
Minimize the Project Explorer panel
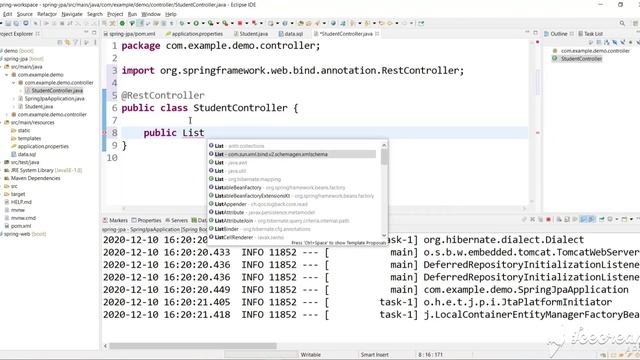coord(86,32)
